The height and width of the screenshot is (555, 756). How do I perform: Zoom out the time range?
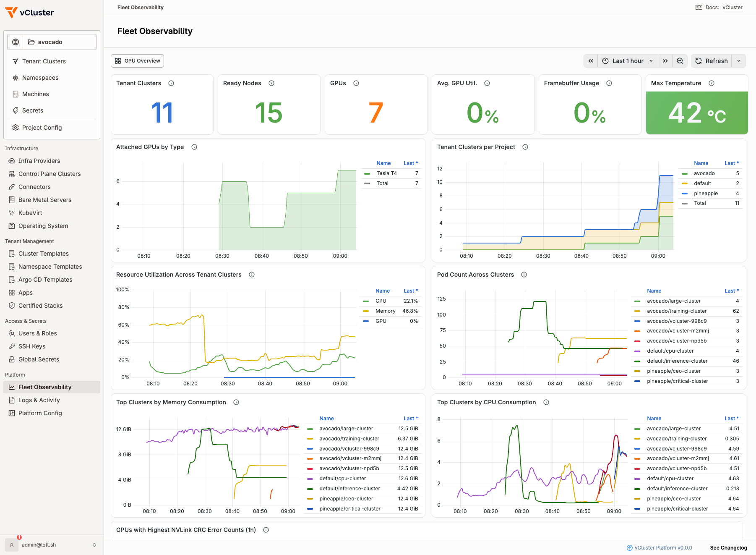pos(680,61)
